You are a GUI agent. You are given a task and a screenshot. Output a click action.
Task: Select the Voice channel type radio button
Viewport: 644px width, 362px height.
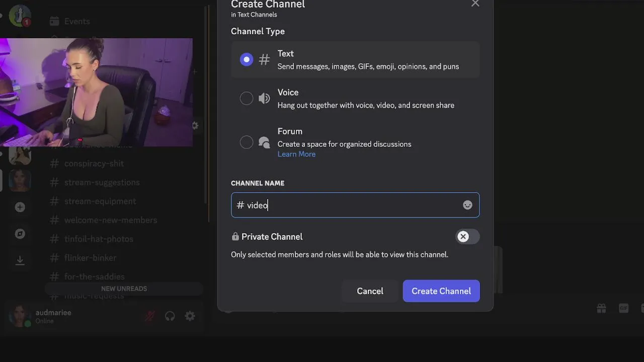[247, 99]
